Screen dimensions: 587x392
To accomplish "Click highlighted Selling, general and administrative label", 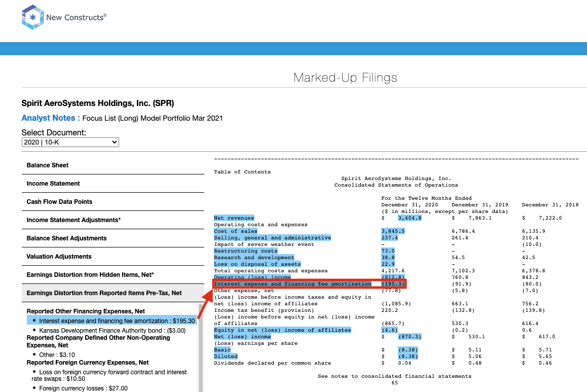I will tap(273, 238).
